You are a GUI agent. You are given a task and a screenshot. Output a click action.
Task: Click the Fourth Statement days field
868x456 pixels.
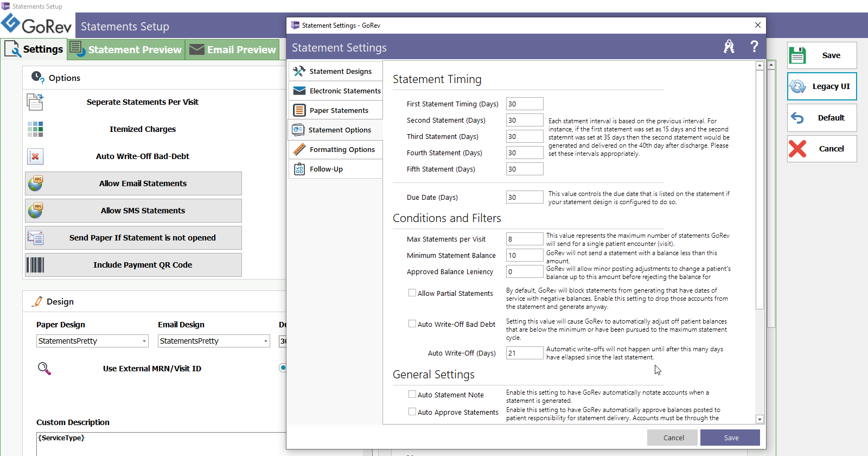point(525,153)
